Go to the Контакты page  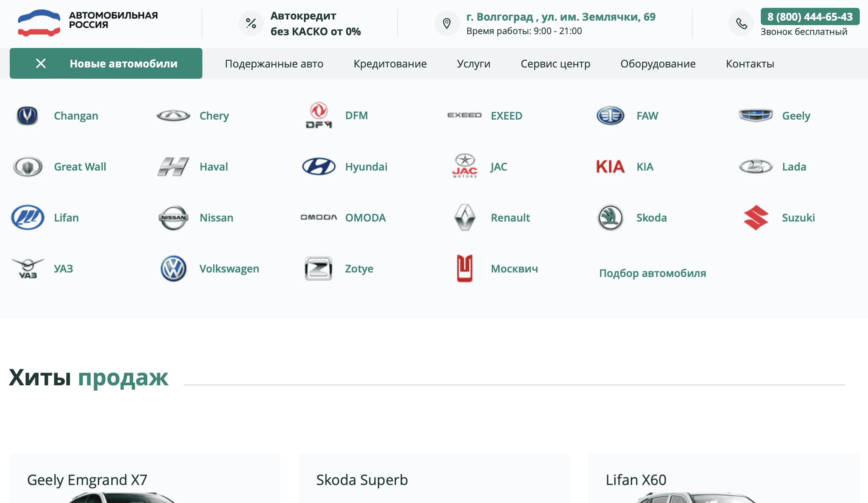(x=750, y=64)
